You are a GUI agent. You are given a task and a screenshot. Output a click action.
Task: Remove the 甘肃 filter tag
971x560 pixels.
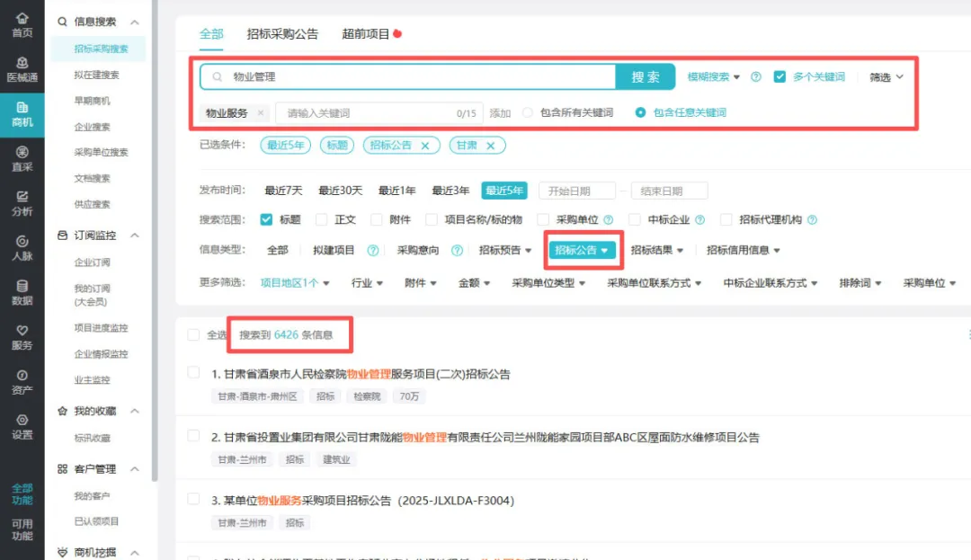[x=490, y=146]
